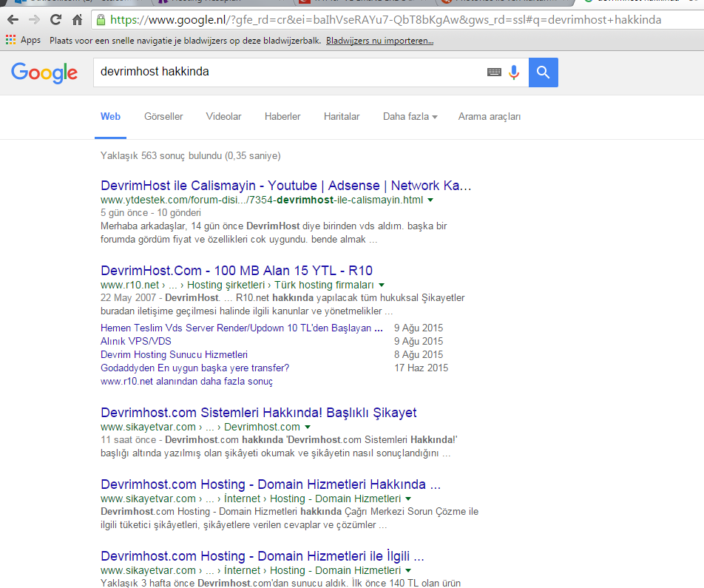Click the www.ytdestek.com green URL text

tap(262, 200)
